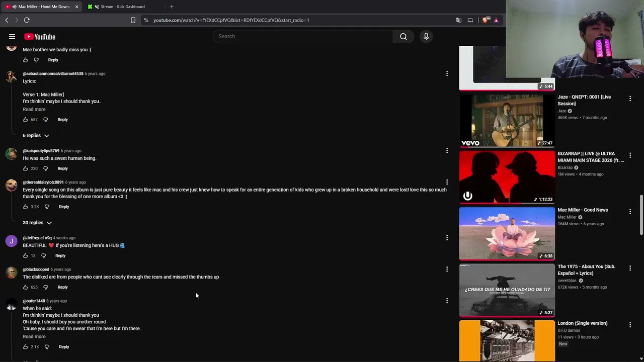
Task: Like @blackscoped's comment with 625 likes
Action: [x=25, y=287]
